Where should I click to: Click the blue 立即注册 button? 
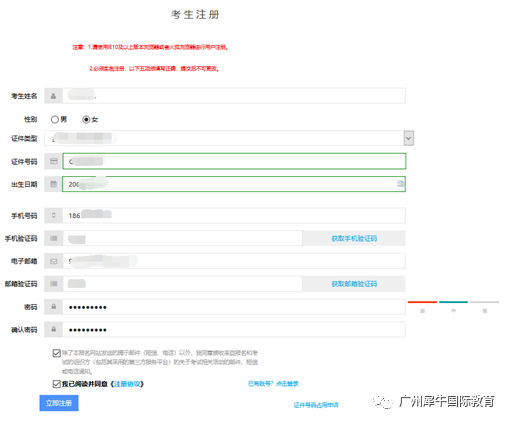click(x=59, y=403)
